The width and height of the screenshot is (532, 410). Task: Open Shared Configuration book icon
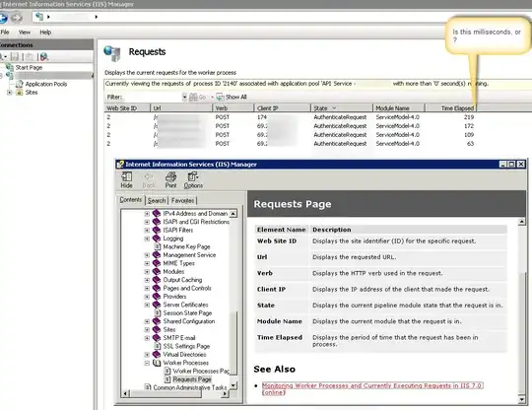click(157, 321)
